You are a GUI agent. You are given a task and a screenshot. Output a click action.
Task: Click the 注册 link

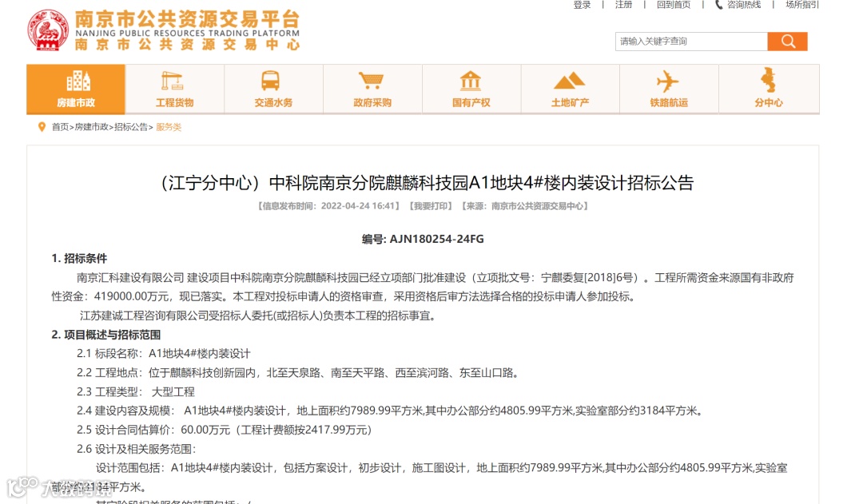click(x=623, y=5)
